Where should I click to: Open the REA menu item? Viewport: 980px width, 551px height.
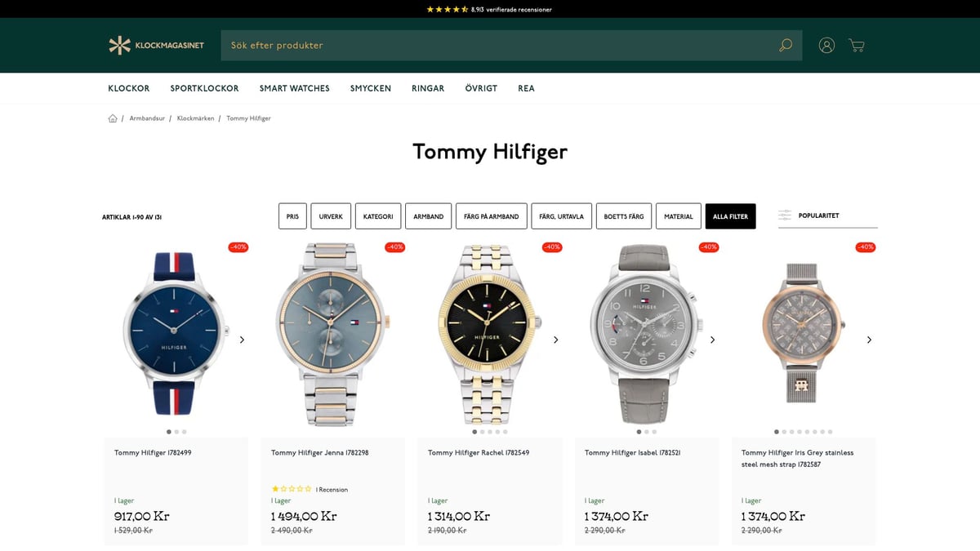tap(526, 88)
